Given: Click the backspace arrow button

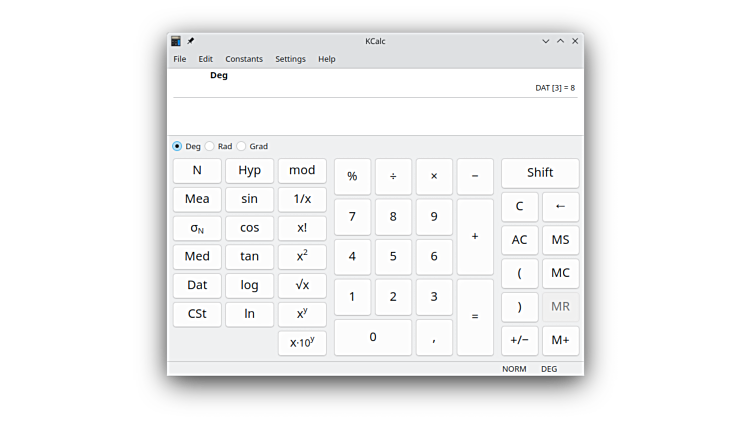Looking at the screenshot, I should tap(560, 207).
